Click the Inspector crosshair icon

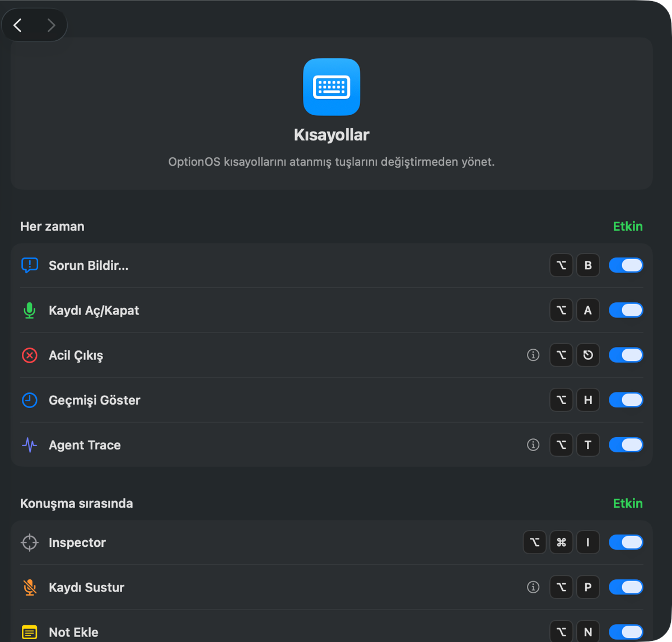(x=30, y=542)
